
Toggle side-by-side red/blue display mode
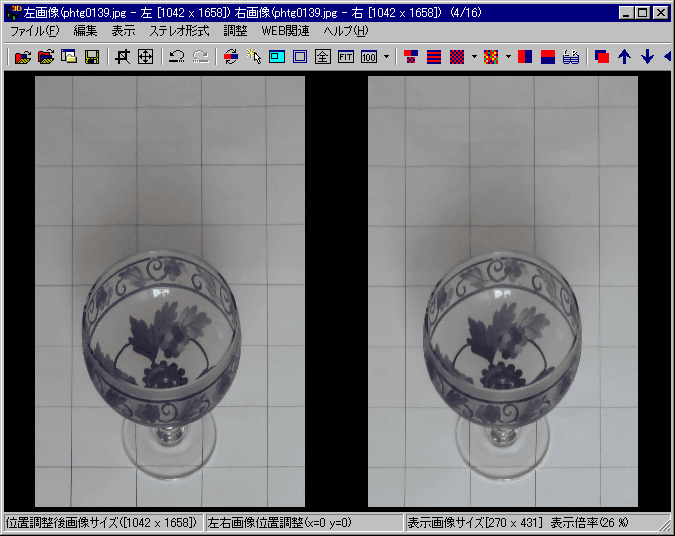coord(525,57)
